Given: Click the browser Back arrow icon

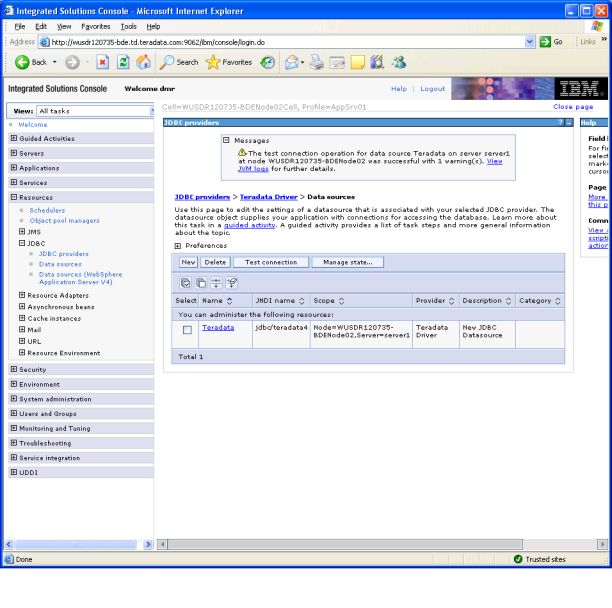Looking at the screenshot, I should coord(22,62).
